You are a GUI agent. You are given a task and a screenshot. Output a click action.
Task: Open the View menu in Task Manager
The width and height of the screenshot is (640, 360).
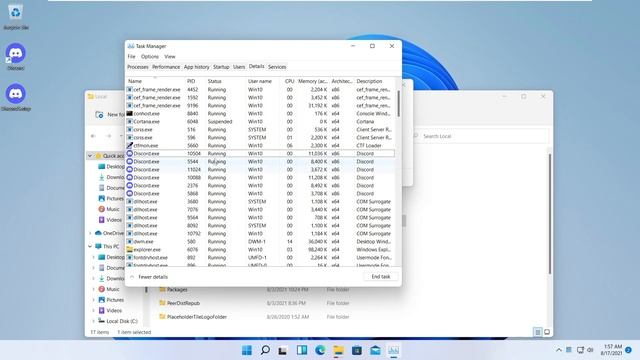point(170,57)
